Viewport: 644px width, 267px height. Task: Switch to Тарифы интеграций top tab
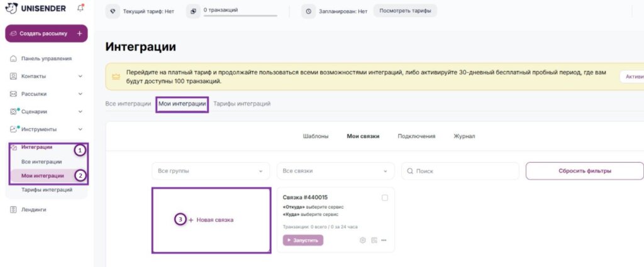(x=242, y=104)
